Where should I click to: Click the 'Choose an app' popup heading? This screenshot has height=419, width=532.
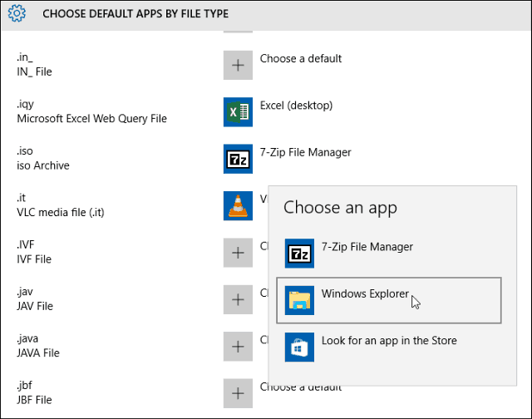(340, 207)
